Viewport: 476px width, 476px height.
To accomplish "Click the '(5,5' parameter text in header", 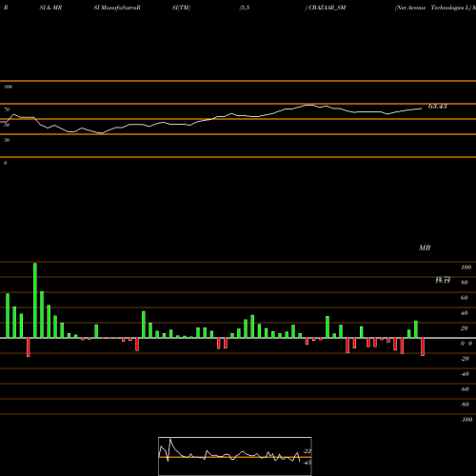I will (245, 8).
